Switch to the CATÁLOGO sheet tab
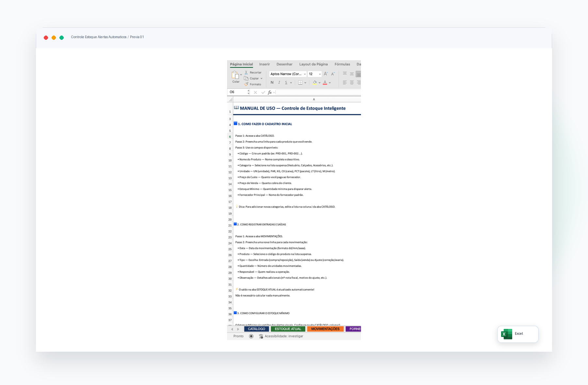The width and height of the screenshot is (588, 385). [x=256, y=329]
